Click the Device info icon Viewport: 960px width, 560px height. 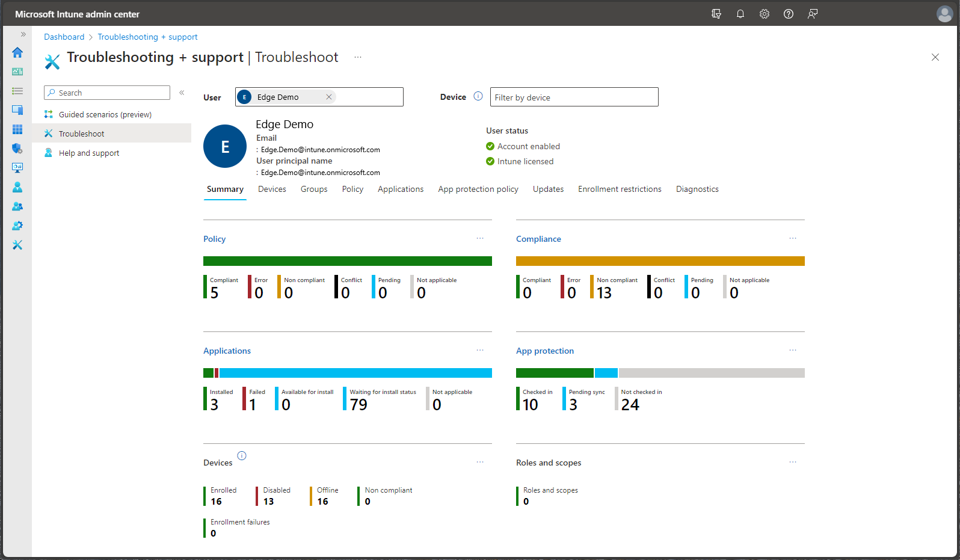pyautogui.click(x=478, y=96)
